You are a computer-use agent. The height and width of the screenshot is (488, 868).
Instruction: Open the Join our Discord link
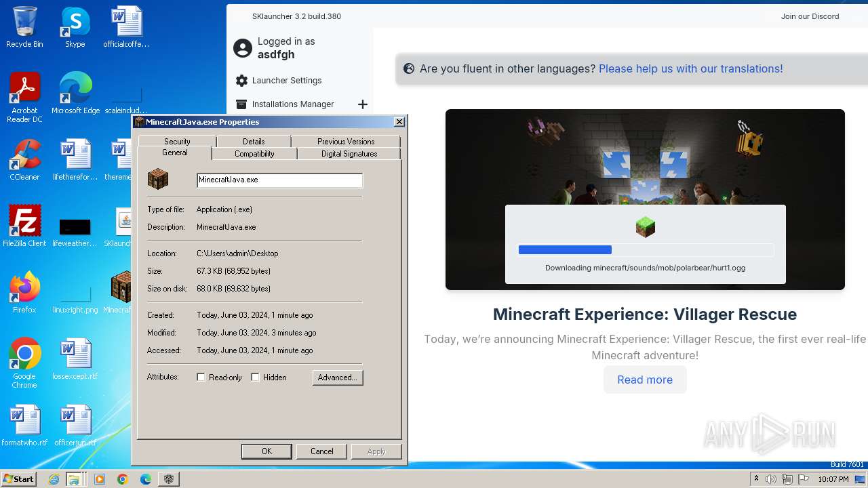(x=810, y=16)
